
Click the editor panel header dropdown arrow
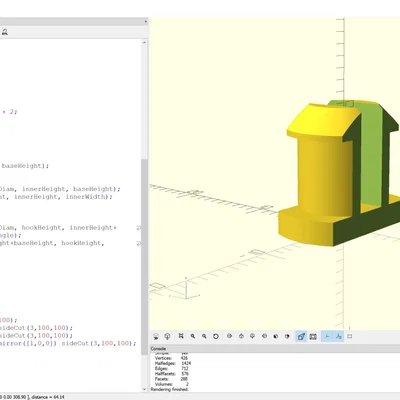click(146, 22)
